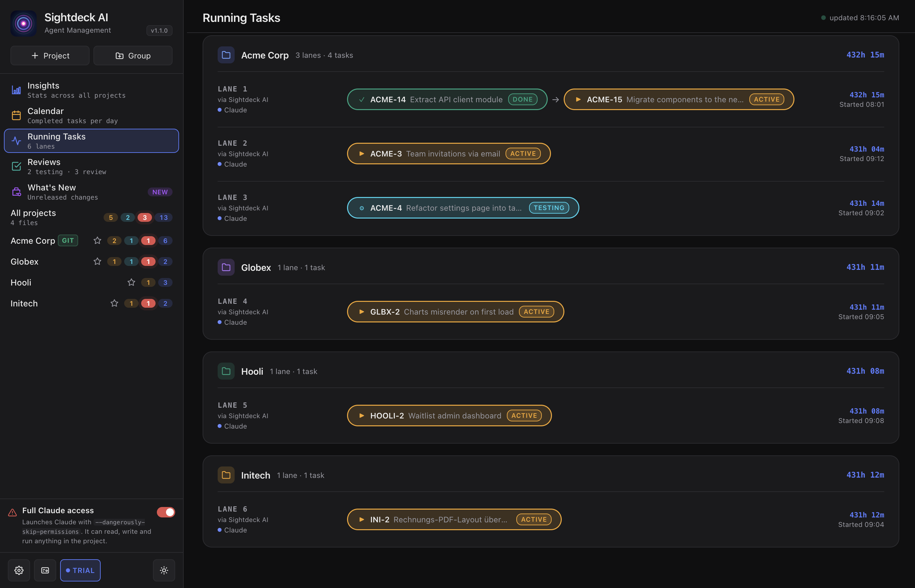Click play icon on HOOLI-2 task
This screenshot has width=915, height=588.
(362, 416)
